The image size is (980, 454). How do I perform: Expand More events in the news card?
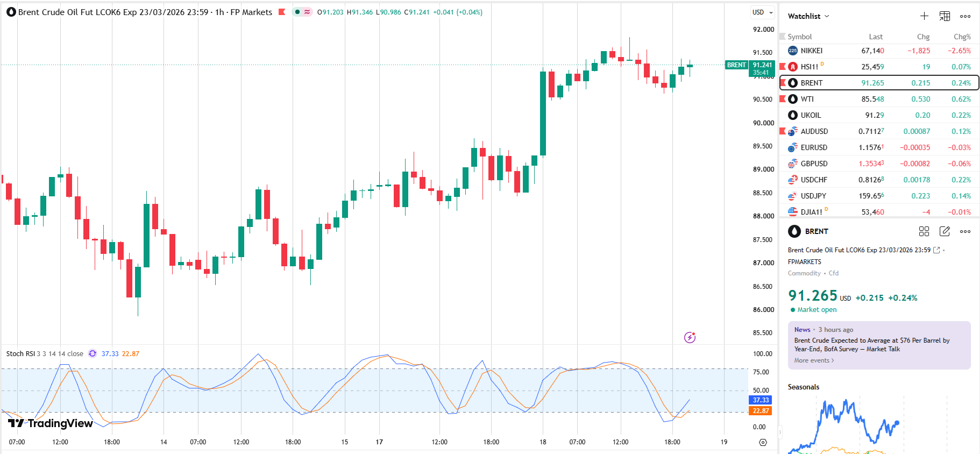[814, 360]
